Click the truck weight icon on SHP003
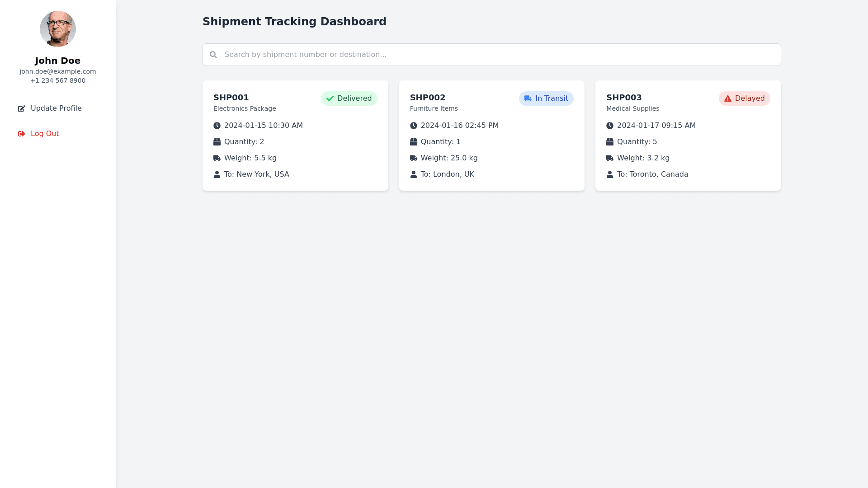 coord(610,158)
